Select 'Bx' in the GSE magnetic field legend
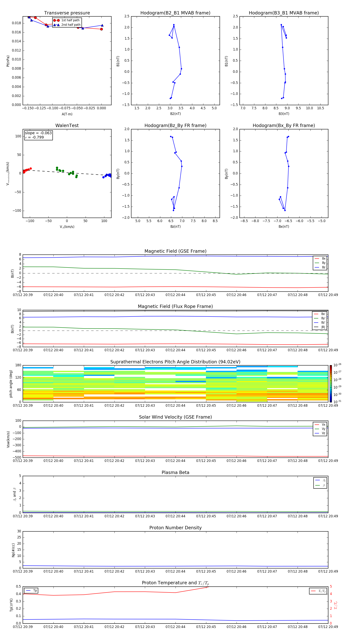Image resolution: width=351 pixels, height=644 pixels. 320,259
